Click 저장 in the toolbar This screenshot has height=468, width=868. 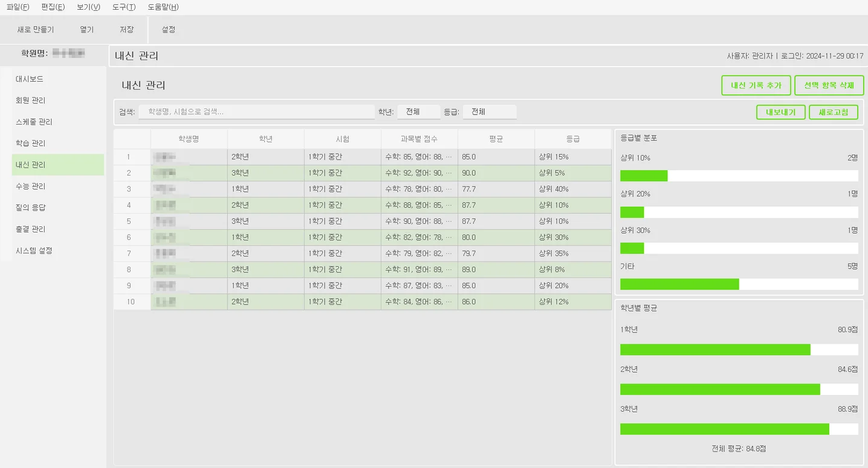click(x=126, y=30)
